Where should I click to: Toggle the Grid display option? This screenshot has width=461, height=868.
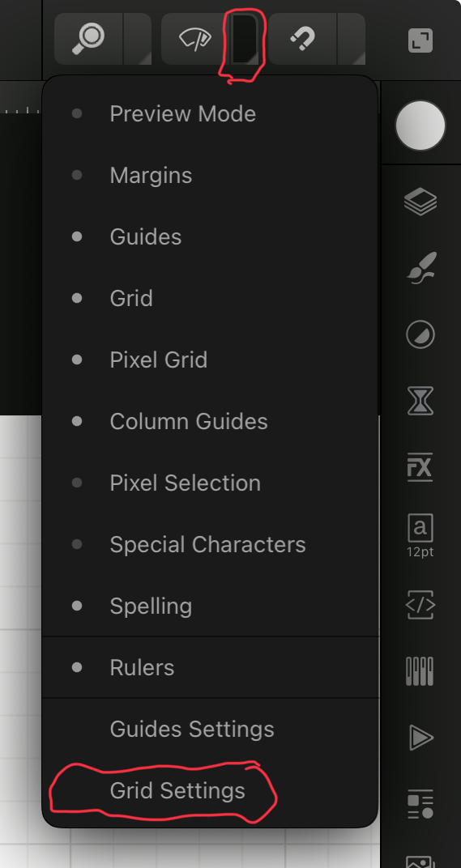point(211,298)
